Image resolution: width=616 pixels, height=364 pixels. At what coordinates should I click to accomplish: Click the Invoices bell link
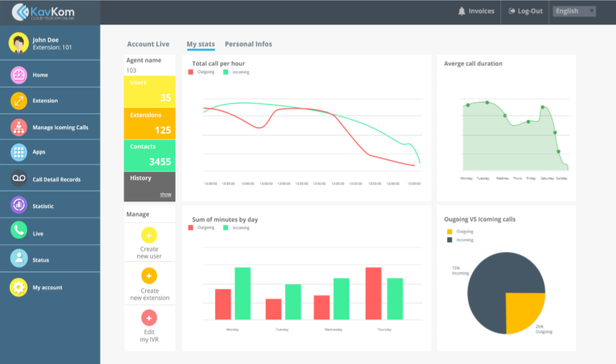[x=476, y=11]
